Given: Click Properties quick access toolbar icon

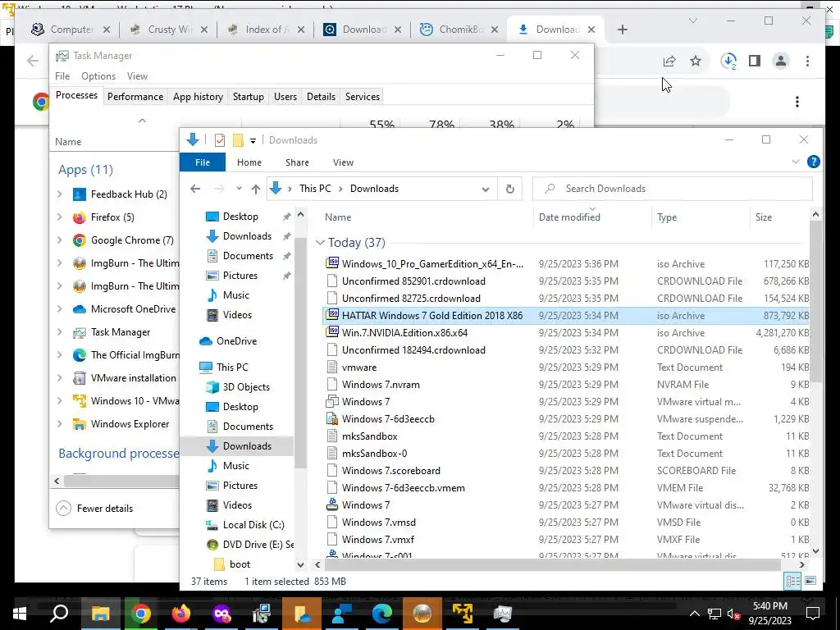Looking at the screenshot, I should (x=220, y=140).
